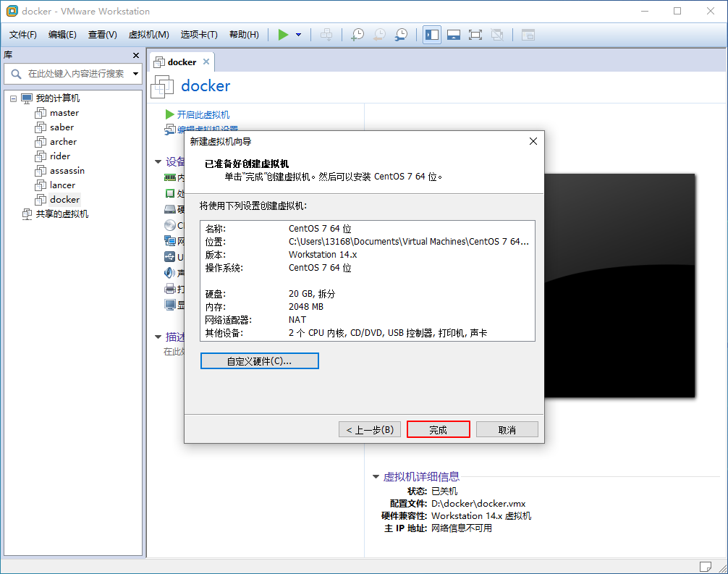Viewport: 728px width, 574px height.
Task: Toggle the library sidebar panel icon
Action: click(x=431, y=33)
